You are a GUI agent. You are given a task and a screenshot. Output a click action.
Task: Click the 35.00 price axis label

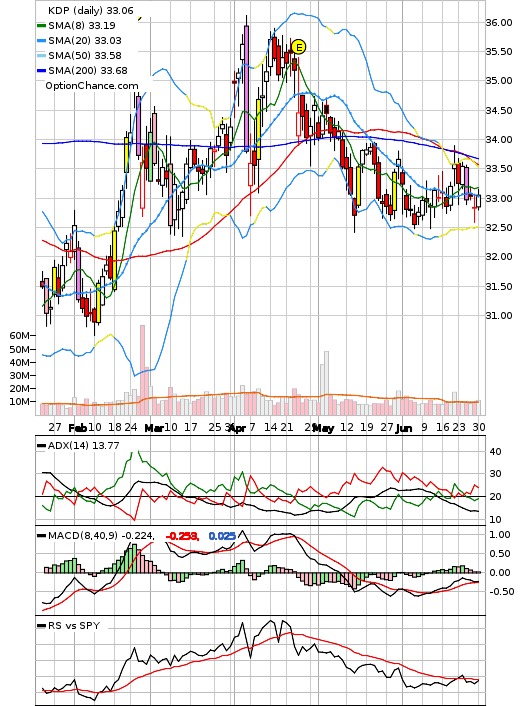tap(499, 81)
